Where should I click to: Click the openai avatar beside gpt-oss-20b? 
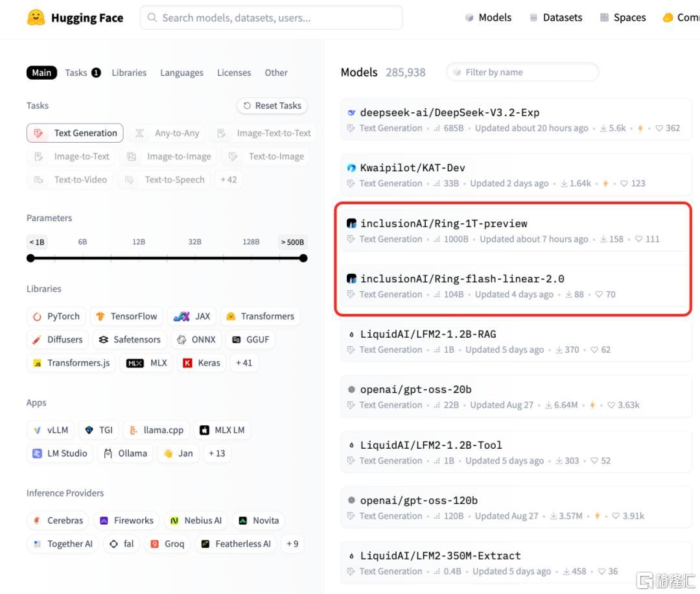pos(351,390)
